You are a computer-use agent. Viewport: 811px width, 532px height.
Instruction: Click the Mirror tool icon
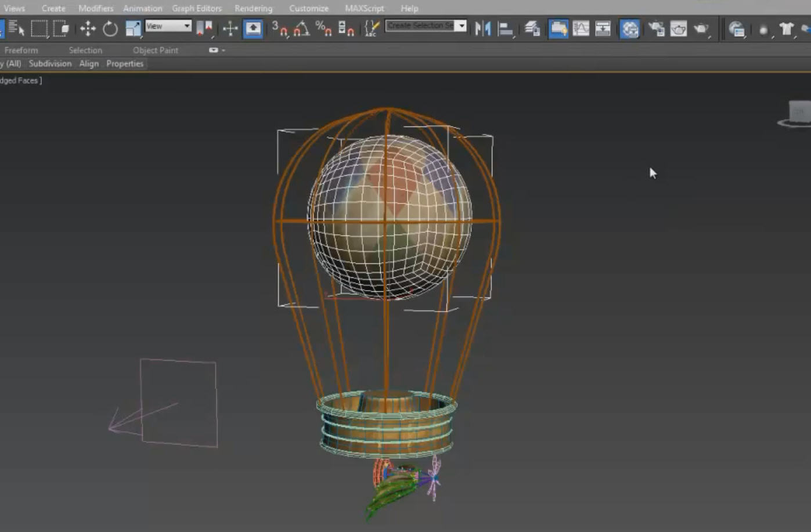482,28
